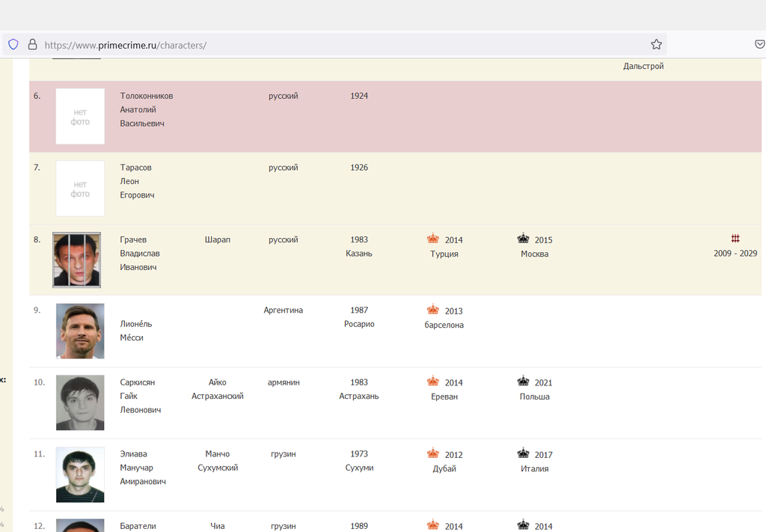This screenshot has width=766, height=532.
Task: Open the Элиава Манучар Амиранович entry
Action: point(142,468)
